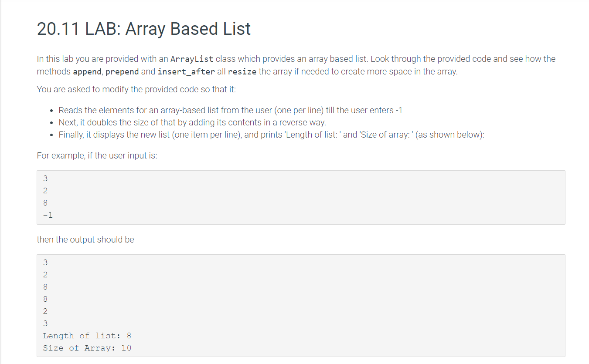Image resolution: width=589 pixels, height=364 pixels.
Task: Click the 'Length of list: 8' output line
Action: click(x=86, y=335)
